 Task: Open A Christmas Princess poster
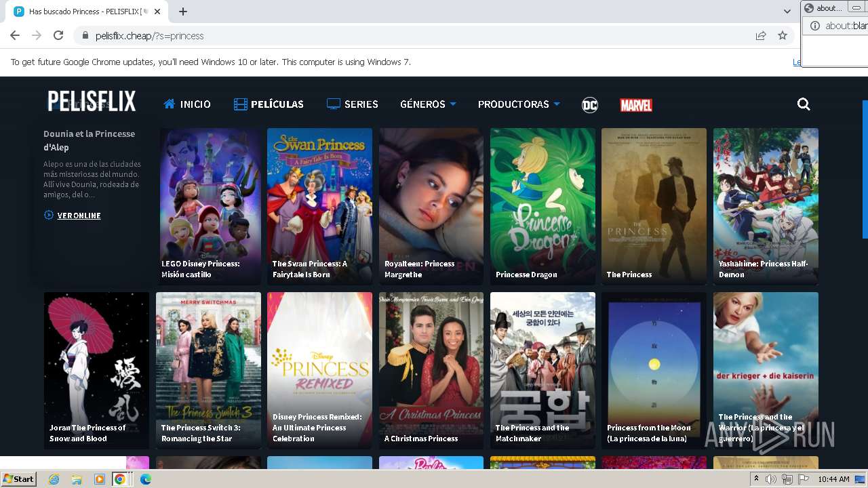(431, 370)
